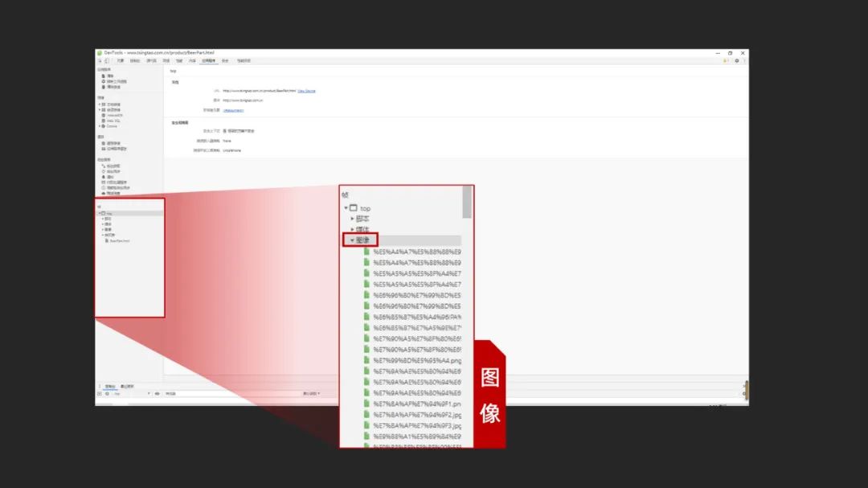Viewport: 868px width, 488px height.
Task: Switch to the 控制台 drawer tab
Action: (x=110, y=386)
